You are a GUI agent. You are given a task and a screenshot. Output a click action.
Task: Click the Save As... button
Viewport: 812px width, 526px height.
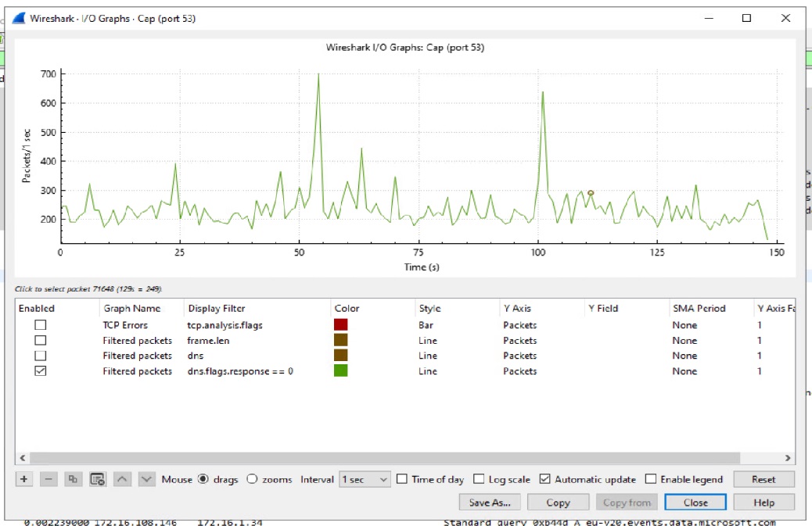[x=490, y=503]
